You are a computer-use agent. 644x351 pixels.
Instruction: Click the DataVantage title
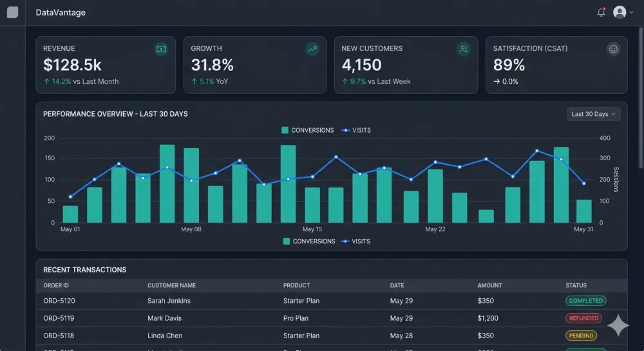pyautogui.click(x=61, y=13)
